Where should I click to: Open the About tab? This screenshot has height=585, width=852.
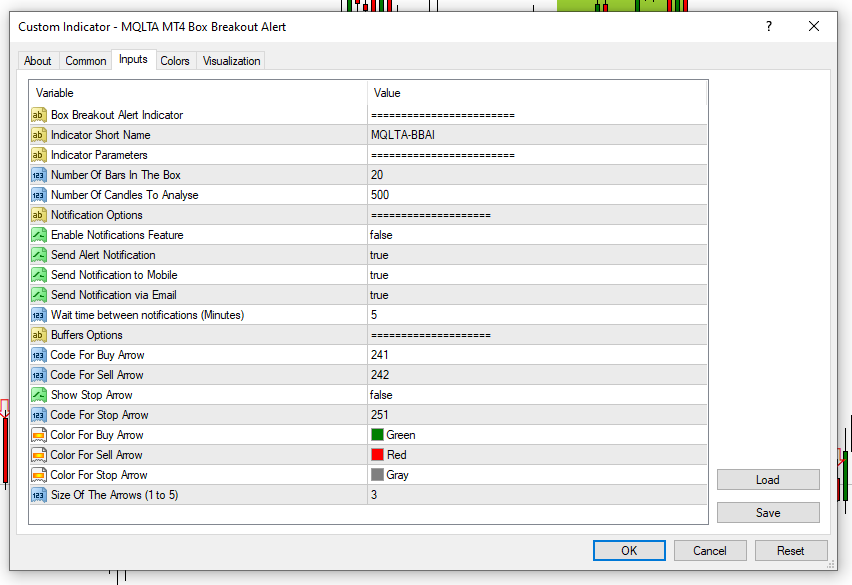[x=37, y=61]
